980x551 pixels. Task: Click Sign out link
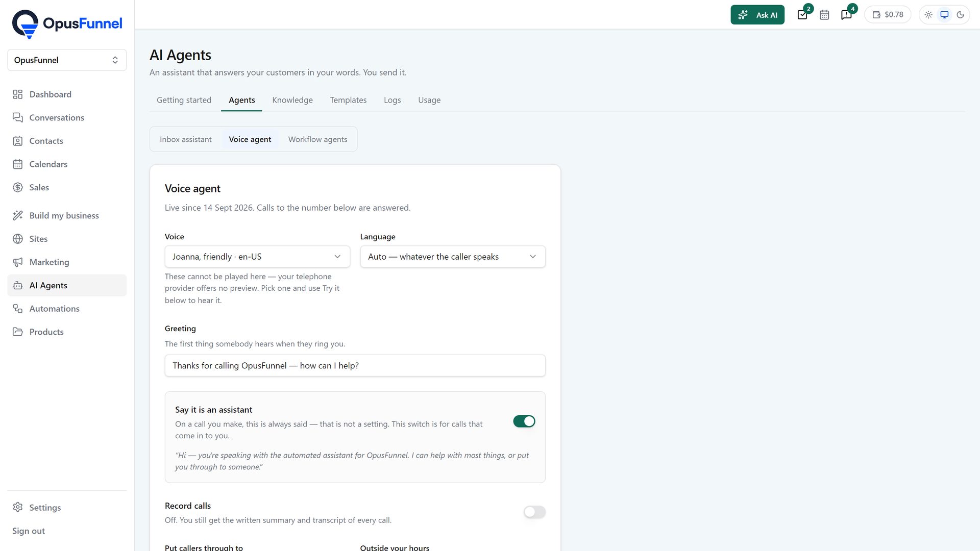pyautogui.click(x=29, y=531)
